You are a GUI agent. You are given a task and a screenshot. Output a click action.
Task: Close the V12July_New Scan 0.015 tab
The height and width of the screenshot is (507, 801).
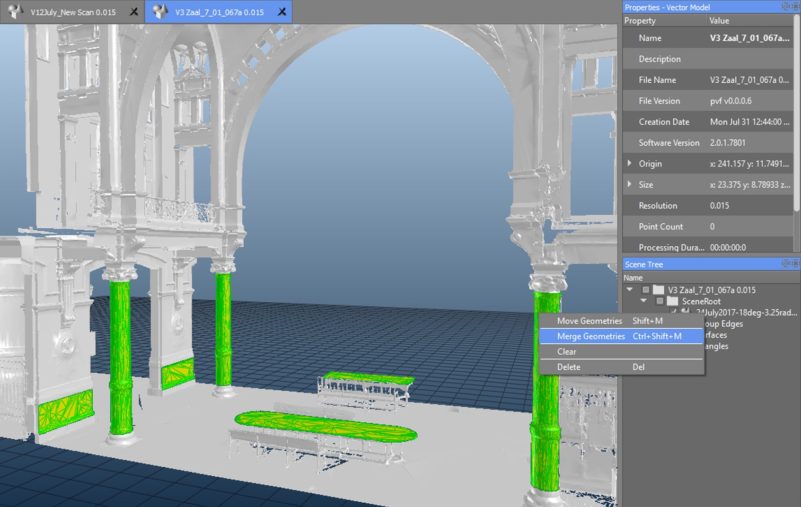133,12
